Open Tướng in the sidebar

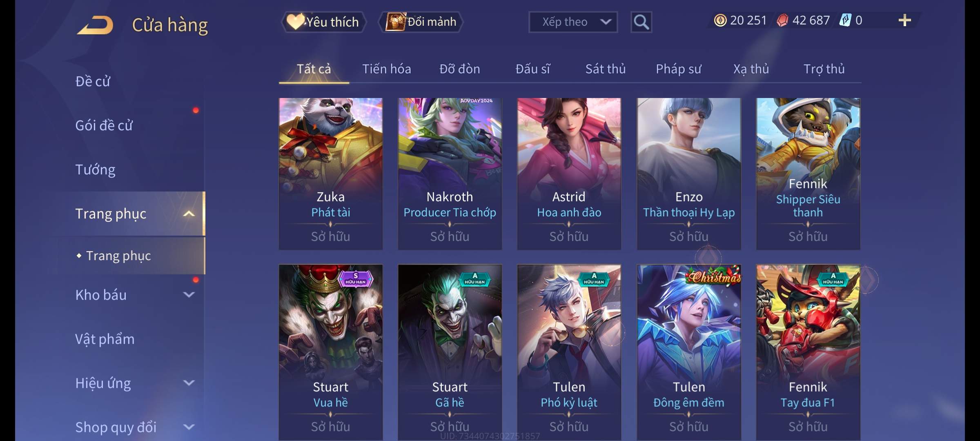pos(95,169)
